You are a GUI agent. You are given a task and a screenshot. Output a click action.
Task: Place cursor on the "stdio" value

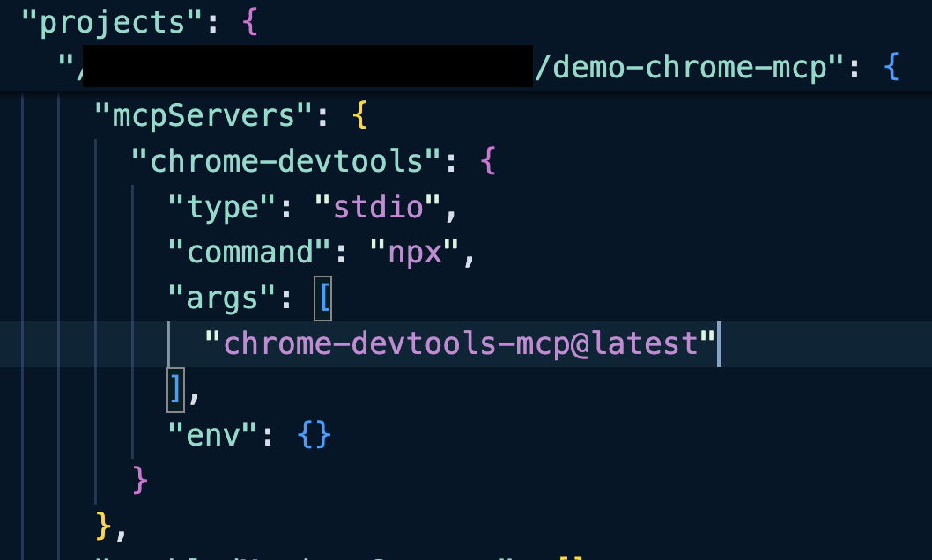click(377, 207)
